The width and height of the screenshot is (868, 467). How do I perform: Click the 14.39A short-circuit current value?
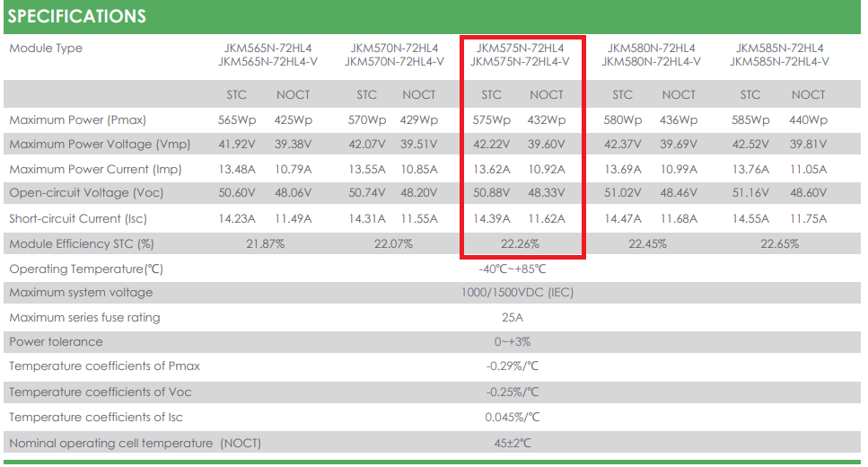tap(491, 218)
